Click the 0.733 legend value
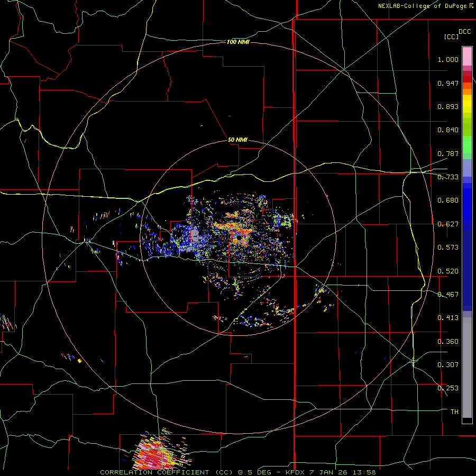Viewport: 476px width, 476px height. 448,177
